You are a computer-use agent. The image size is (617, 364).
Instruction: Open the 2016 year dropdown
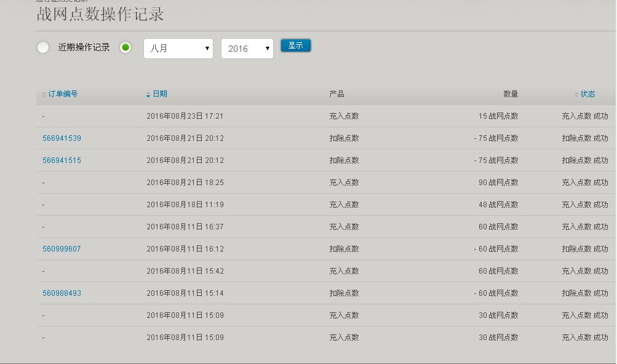(247, 49)
